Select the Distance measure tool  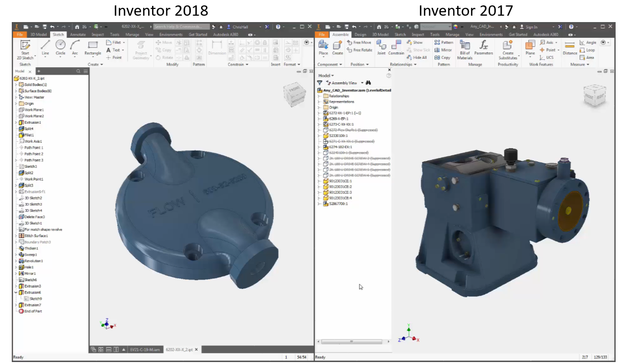pos(570,47)
